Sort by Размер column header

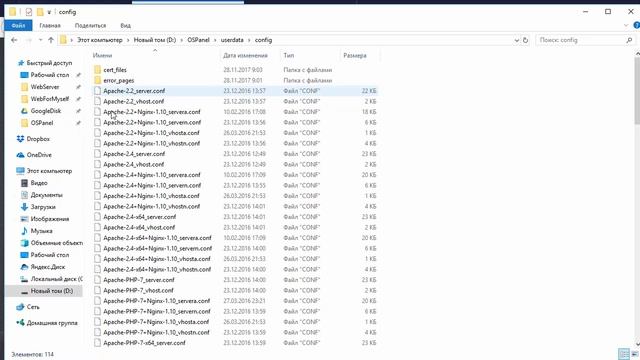[355, 55]
